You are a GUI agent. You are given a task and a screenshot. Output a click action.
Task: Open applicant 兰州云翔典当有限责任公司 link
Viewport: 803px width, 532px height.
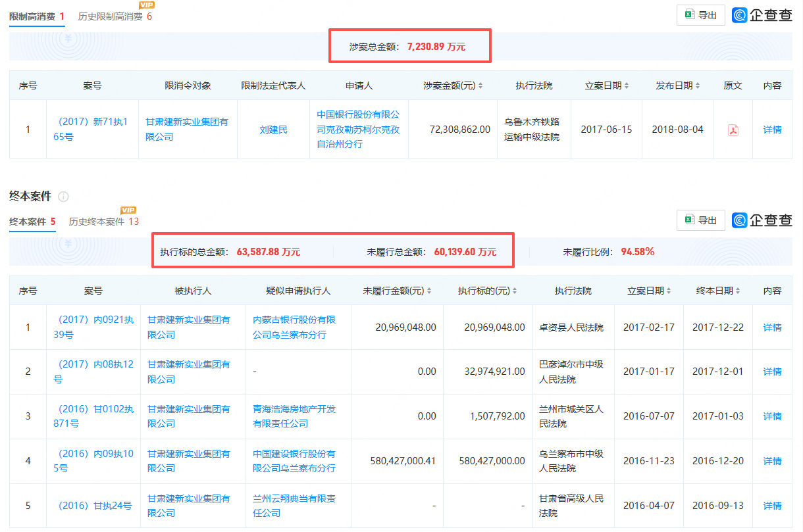(294, 506)
